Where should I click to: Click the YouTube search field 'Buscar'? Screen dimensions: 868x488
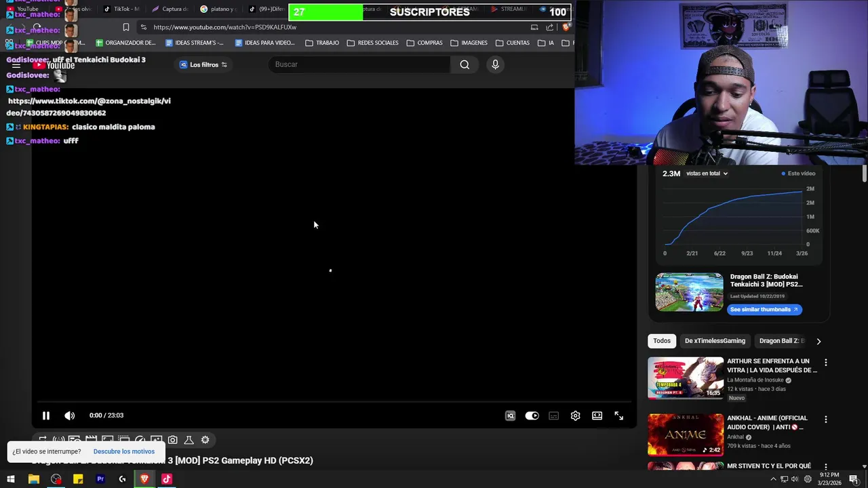[x=359, y=64]
